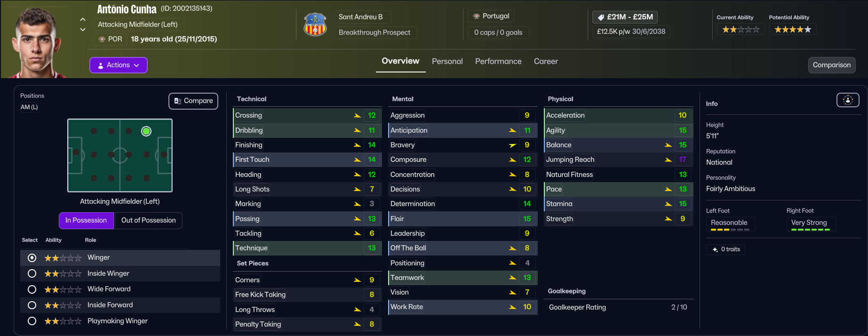Click the transfer value price tag icon
The width and height of the screenshot is (868, 336).
click(x=601, y=17)
